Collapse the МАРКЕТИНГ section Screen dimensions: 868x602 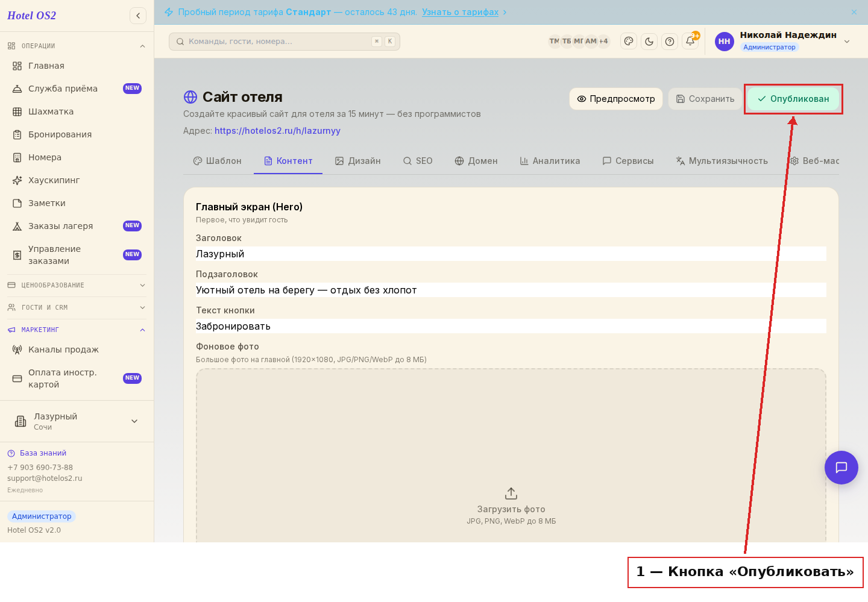point(77,330)
